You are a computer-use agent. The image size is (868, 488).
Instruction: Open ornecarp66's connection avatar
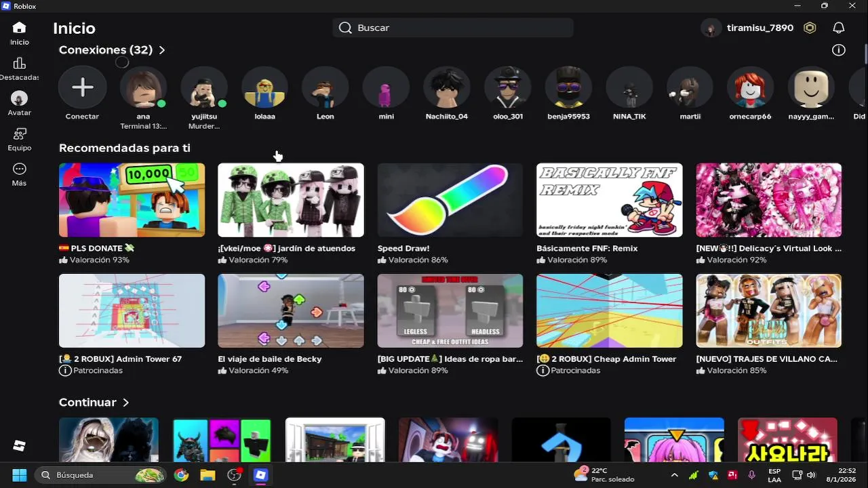coord(751,87)
